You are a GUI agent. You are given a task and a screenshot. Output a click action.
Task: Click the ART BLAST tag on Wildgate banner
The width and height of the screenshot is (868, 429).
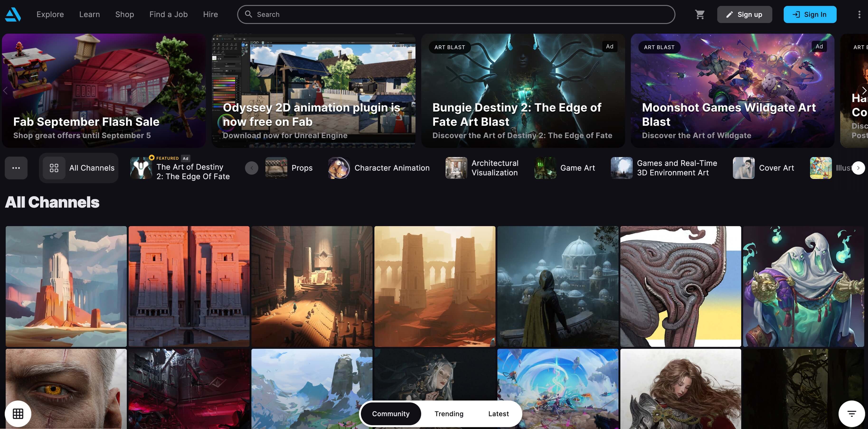coord(659,47)
